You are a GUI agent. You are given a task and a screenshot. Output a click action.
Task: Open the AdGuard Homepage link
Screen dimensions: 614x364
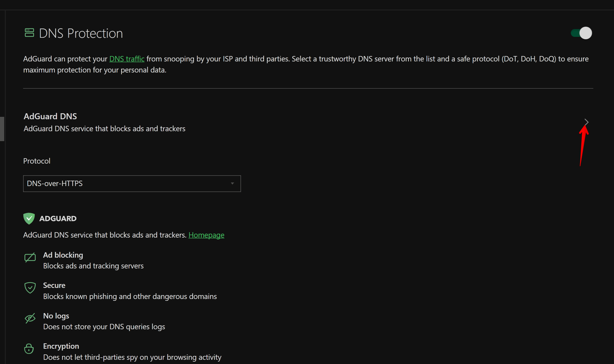206,235
